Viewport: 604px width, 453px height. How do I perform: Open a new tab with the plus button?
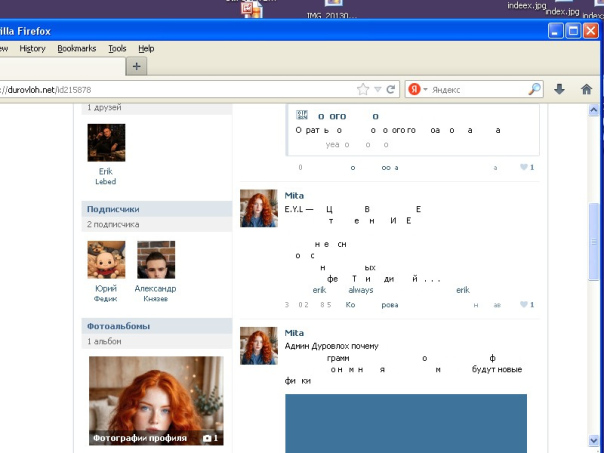coord(136,66)
